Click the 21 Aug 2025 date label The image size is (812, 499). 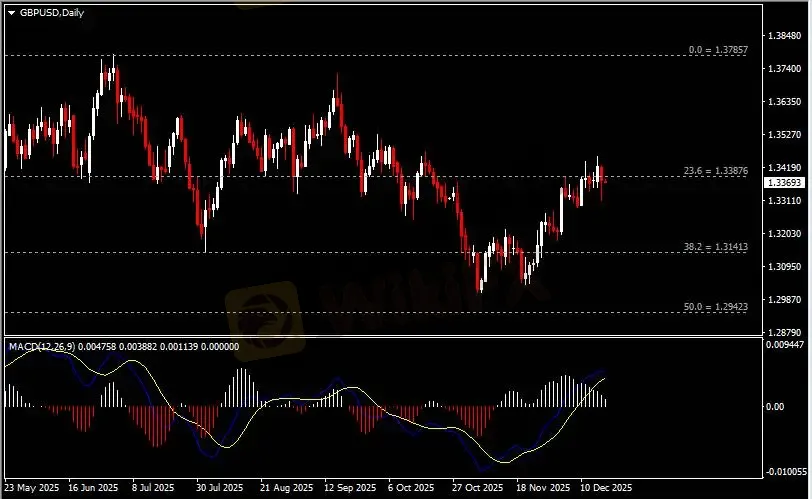(x=286, y=488)
